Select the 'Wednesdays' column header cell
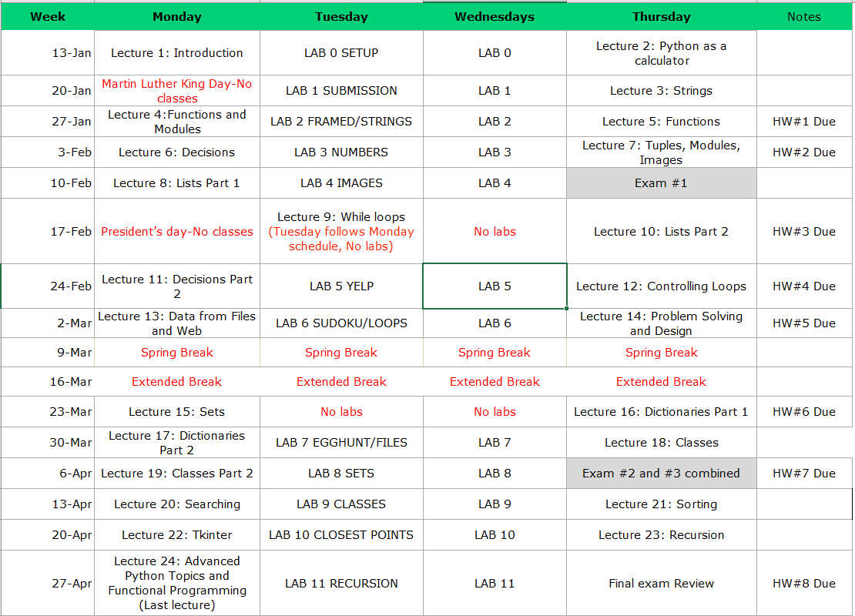 pyautogui.click(x=495, y=16)
